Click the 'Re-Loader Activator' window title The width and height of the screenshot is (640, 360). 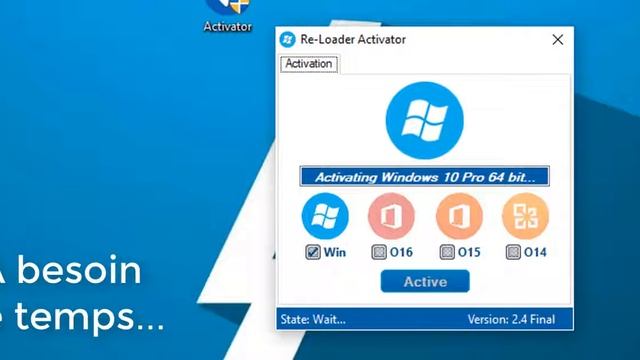coord(353,40)
